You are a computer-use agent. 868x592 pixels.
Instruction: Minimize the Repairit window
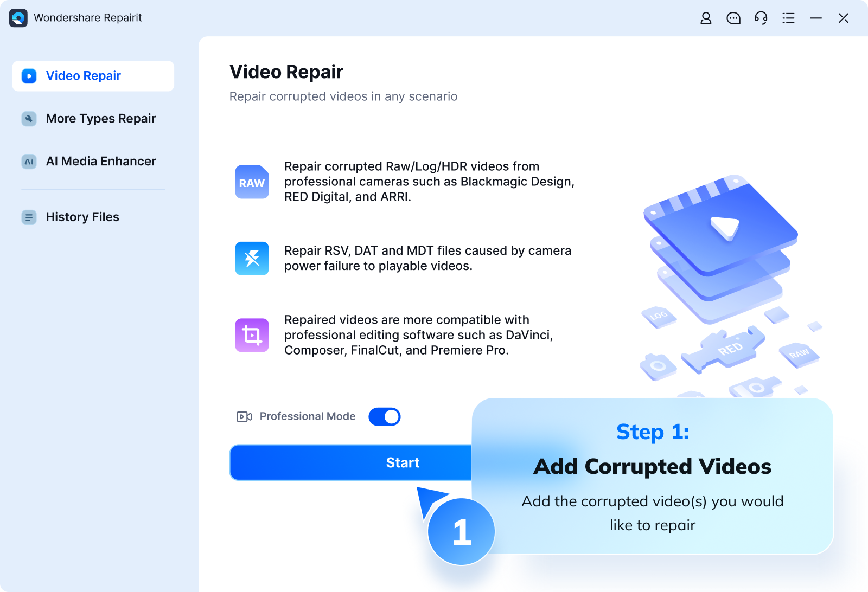pyautogui.click(x=816, y=18)
